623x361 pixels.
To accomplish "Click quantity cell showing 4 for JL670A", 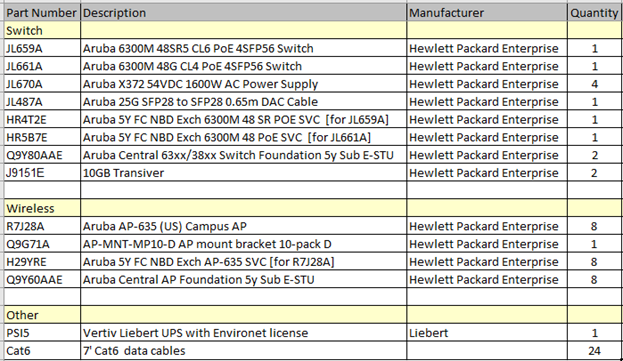I will click(595, 84).
